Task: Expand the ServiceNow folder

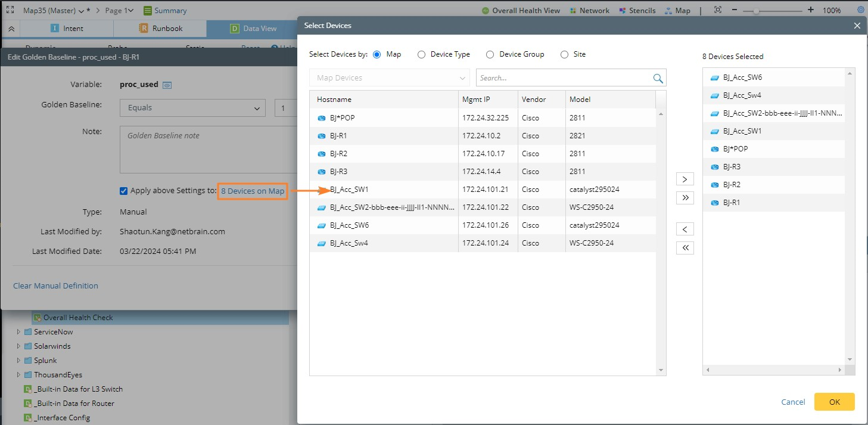Action: [18, 331]
